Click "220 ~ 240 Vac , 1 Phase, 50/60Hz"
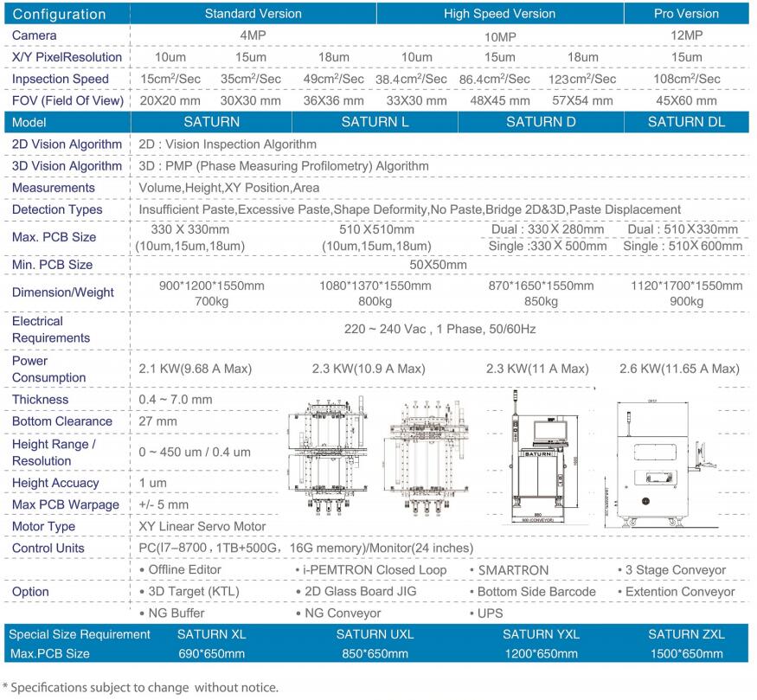This screenshot has height=700, width=757. tap(439, 330)
